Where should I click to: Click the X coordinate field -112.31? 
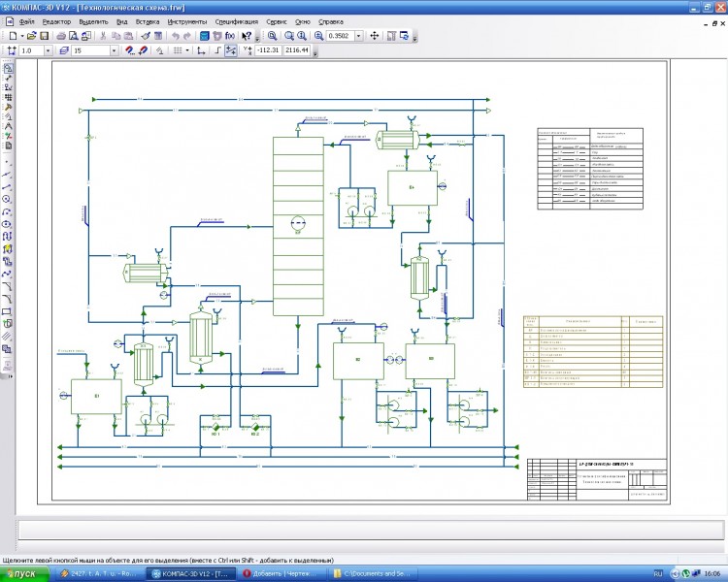click(x=268, y=50)
